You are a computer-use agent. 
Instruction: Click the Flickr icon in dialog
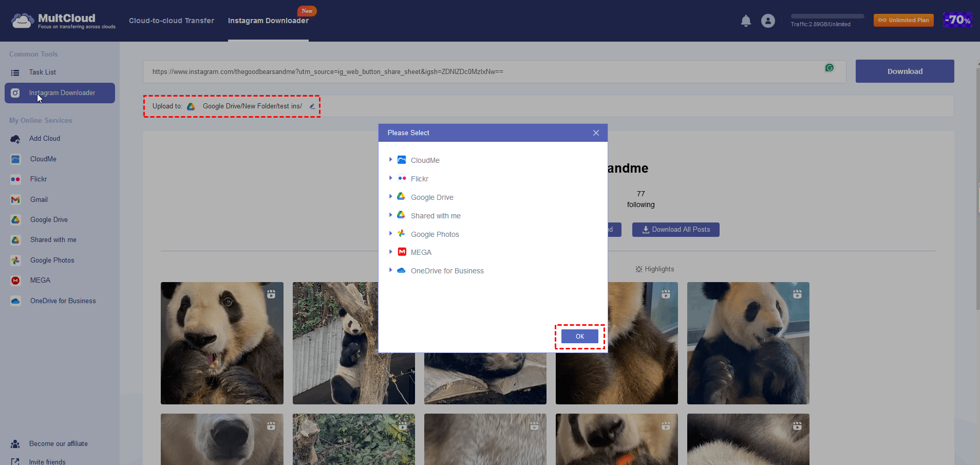402,178
